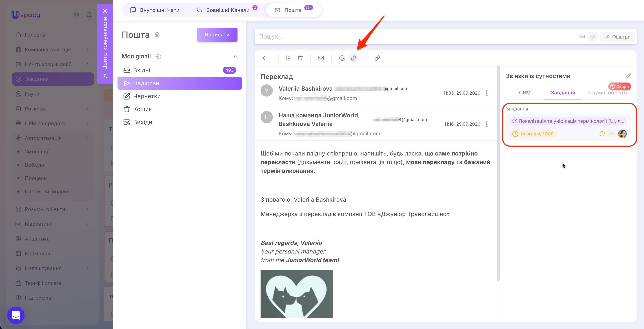Click the Написати compose button

(217, 35)
